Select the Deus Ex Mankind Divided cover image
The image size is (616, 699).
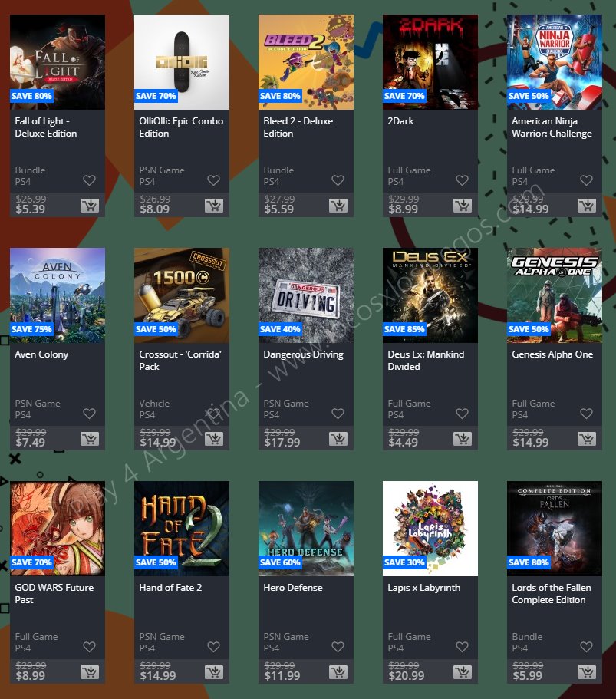tap(430, 295)
